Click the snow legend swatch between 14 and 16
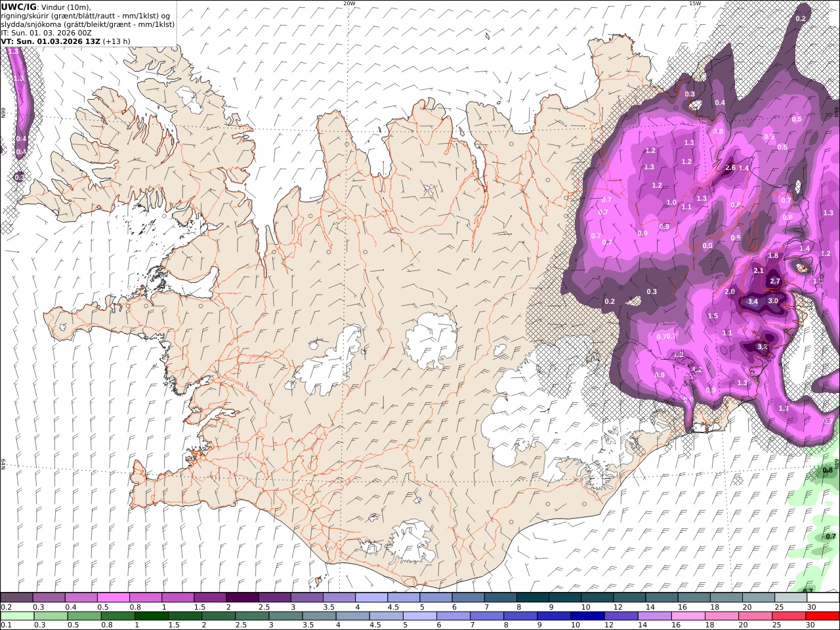Image resolution: width=840 pixels, height=630 pixels. coord(661,597)
